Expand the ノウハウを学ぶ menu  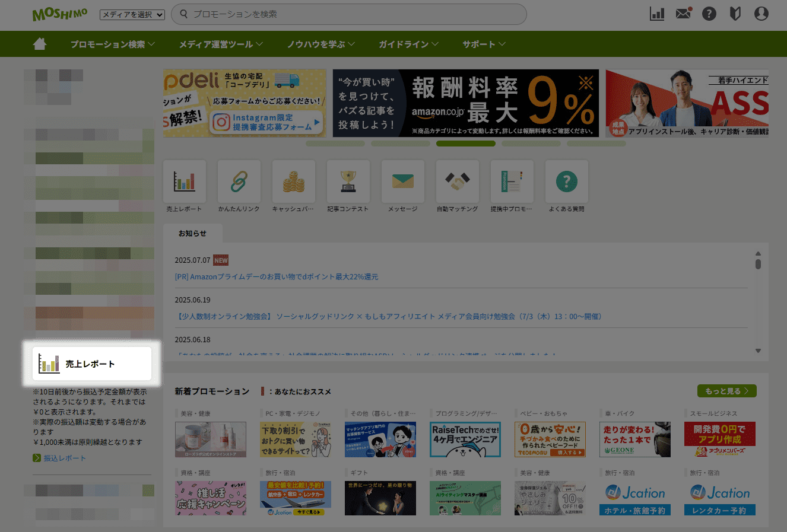(321, 44)
